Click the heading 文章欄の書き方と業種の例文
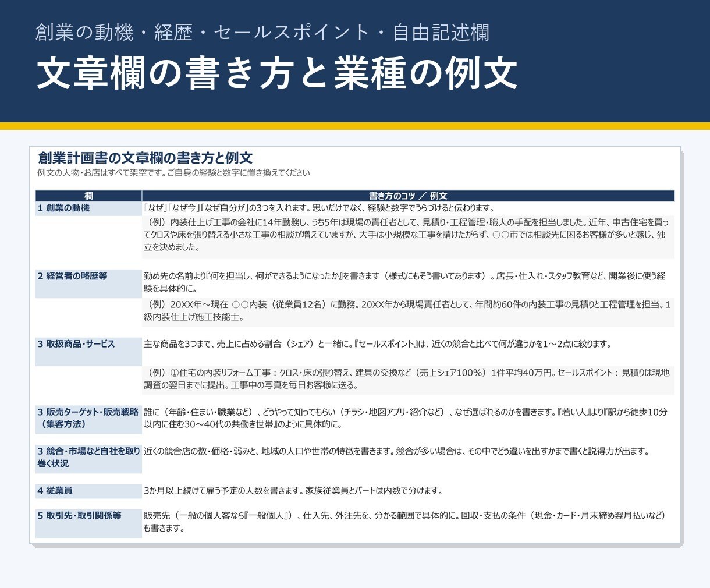This screenshot has height=588, width=710. pos(277,73)
